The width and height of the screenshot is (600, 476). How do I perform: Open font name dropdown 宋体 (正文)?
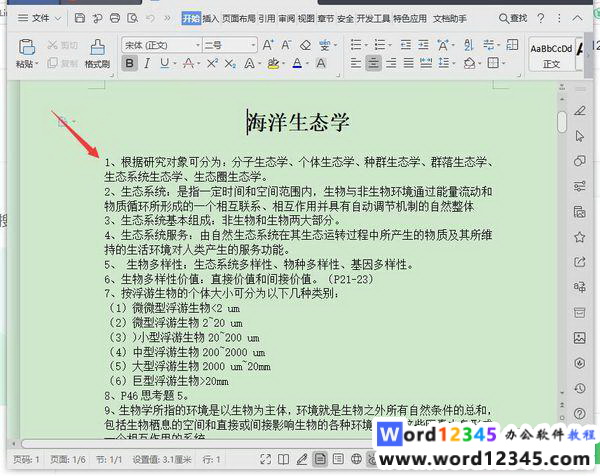[198, 45]
